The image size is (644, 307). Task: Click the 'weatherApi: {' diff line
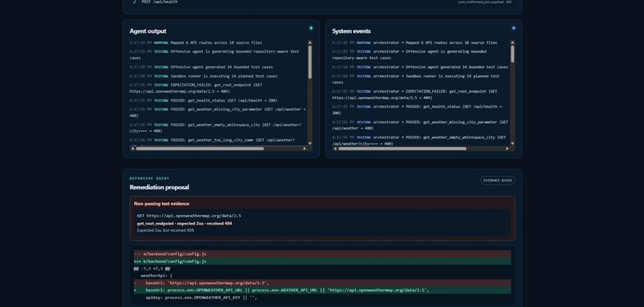pos(157,276)
